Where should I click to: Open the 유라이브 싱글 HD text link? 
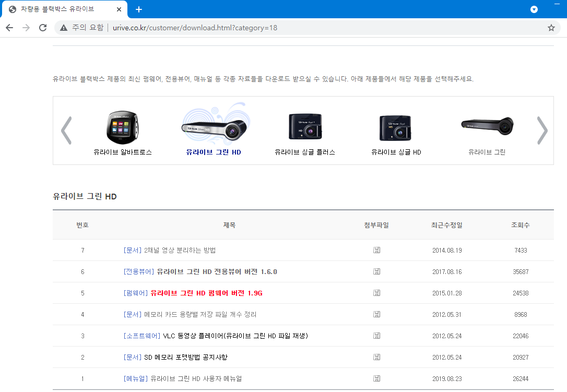coord(396,152)
